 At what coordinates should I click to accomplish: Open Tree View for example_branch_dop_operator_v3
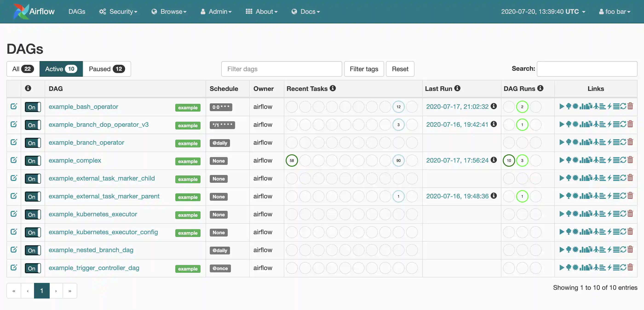tap(569, 124)
